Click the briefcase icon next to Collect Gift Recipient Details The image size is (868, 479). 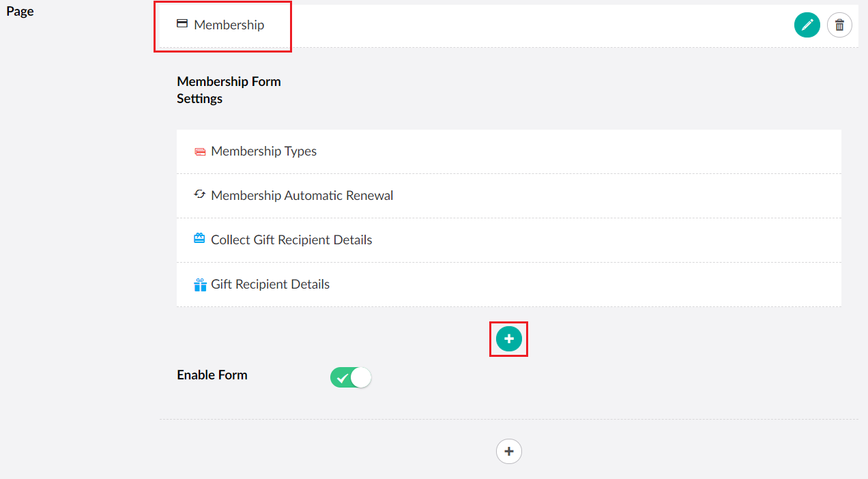coord(199,239)
